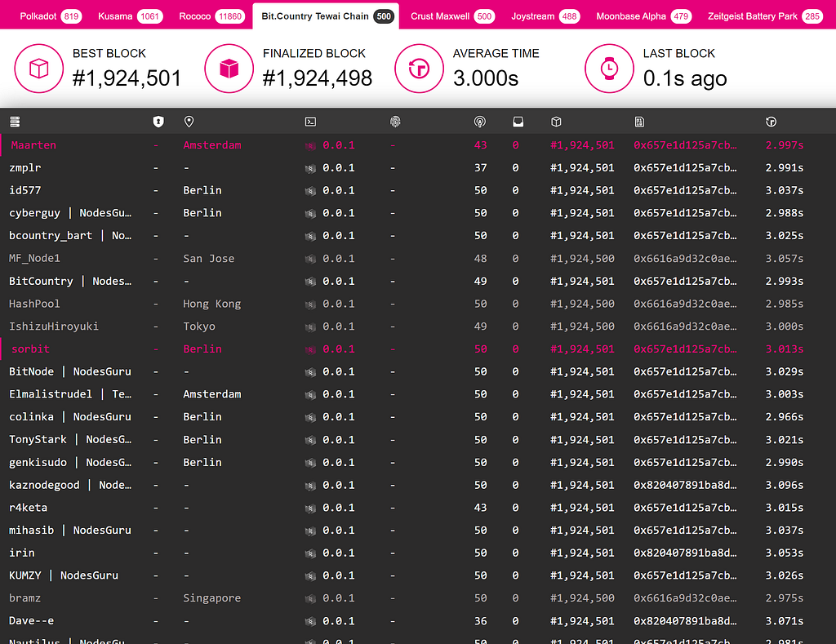Open the Zeitgeist Battery Park tab

click(x=764, y=16)
